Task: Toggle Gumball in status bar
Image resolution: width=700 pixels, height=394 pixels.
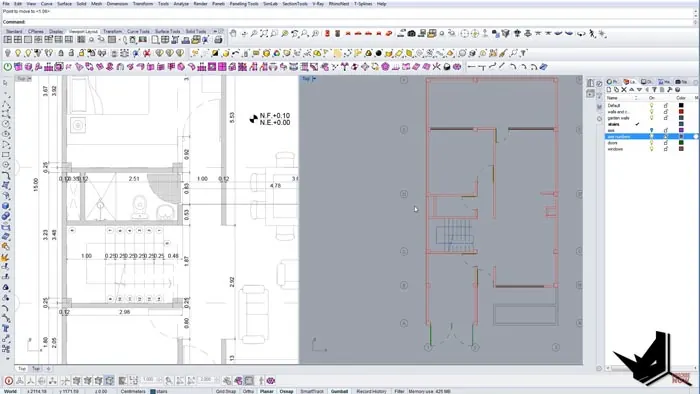Action: coord(339,391)
